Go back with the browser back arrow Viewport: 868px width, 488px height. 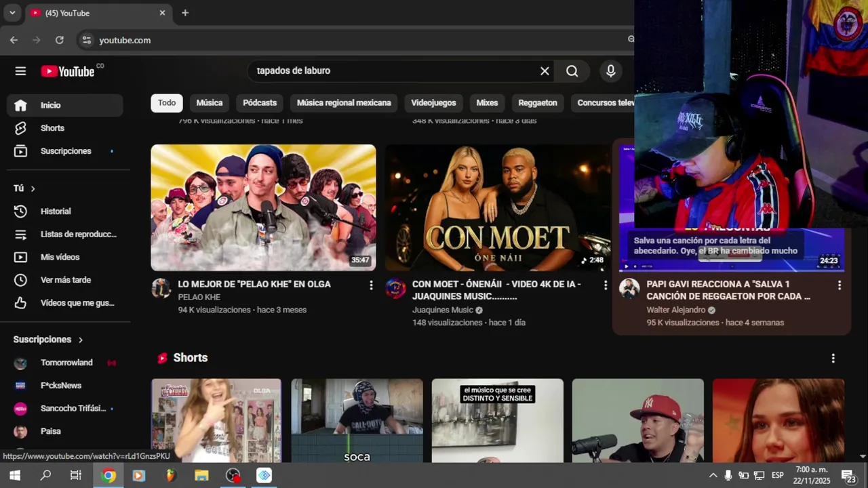click(x=14, y=40)
